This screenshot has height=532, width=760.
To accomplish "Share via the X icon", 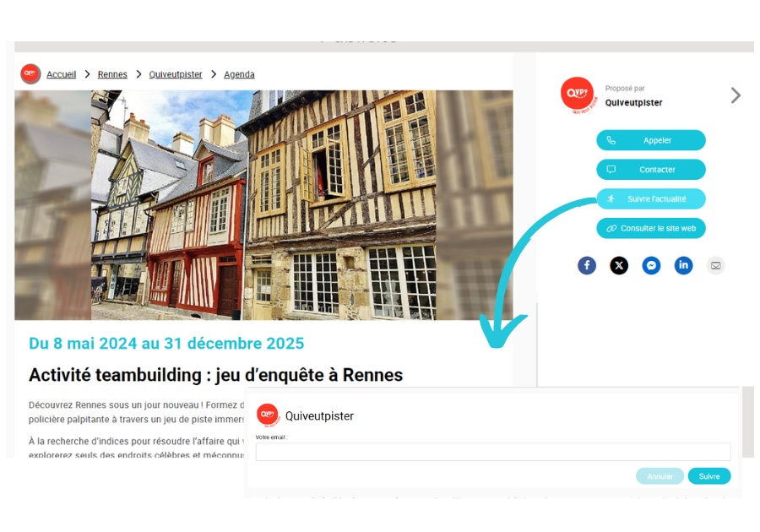I will (619, 265).
